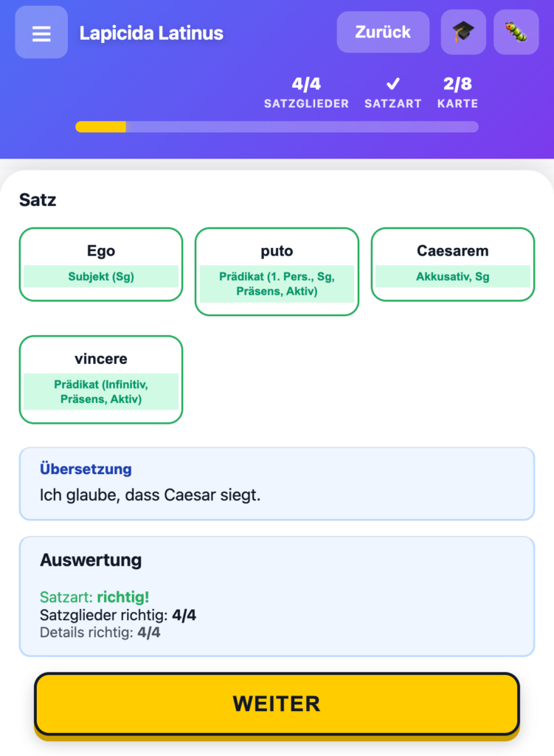Open the Auswertung panel
554x756 pixels.
pyautogui.click(x=277, y=595)
